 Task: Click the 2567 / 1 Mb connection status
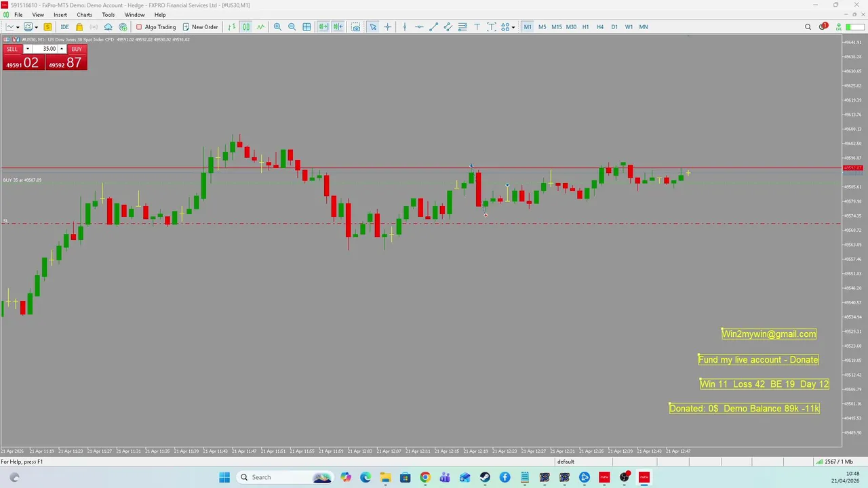(x=835, y=462)
